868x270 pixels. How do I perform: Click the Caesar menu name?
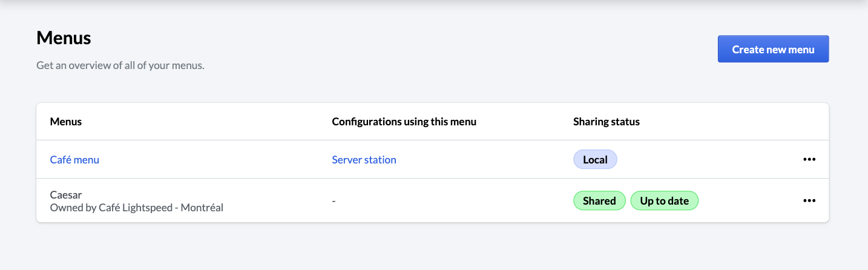(66, 195)
